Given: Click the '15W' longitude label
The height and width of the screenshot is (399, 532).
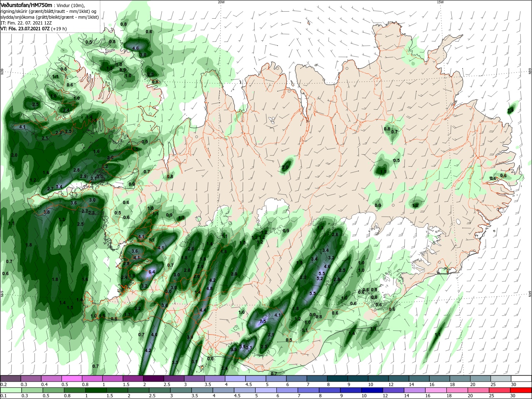Looking at the screenshot, I should [x=440, y=2].
